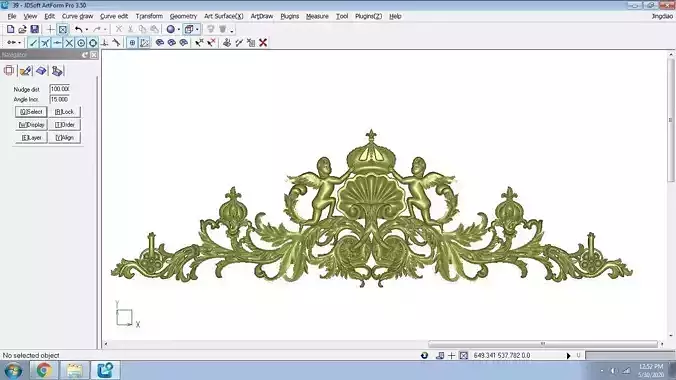The image size is (676, 380).
Task: Pin the Navigator panel
Action: point(85,55)
